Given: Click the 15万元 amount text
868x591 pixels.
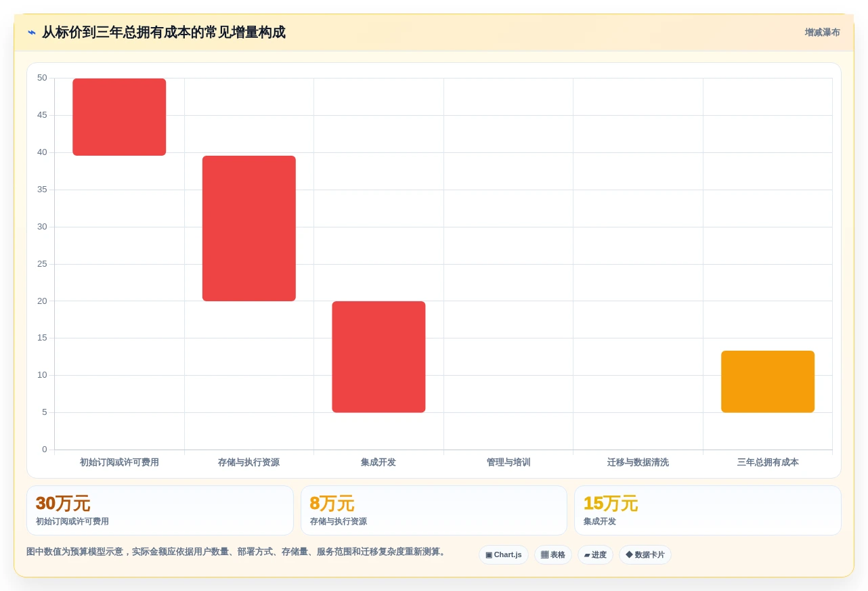Looking at the screenshot, I should pyautogui.click(x=611, y=503).
